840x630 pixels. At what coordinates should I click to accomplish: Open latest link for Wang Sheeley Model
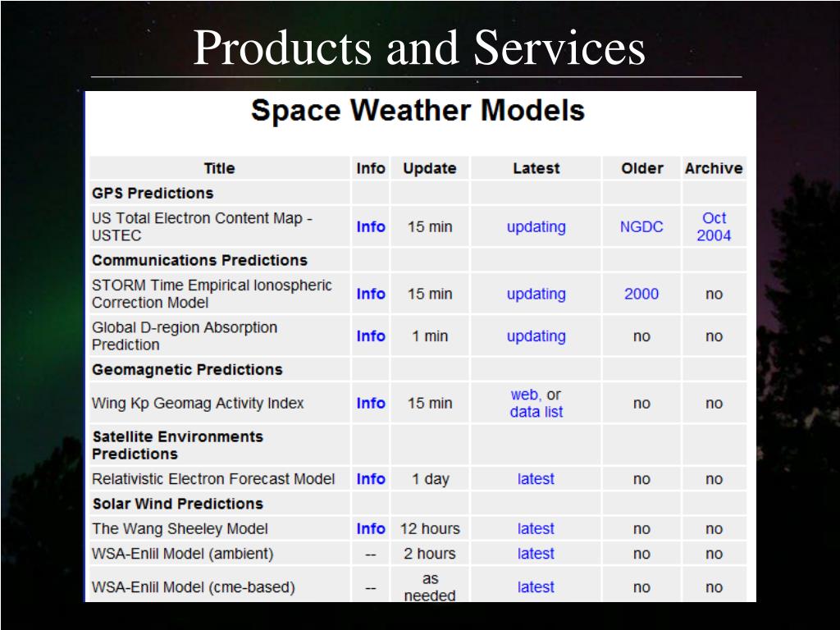pyautogui.click(x=536, y=528)
